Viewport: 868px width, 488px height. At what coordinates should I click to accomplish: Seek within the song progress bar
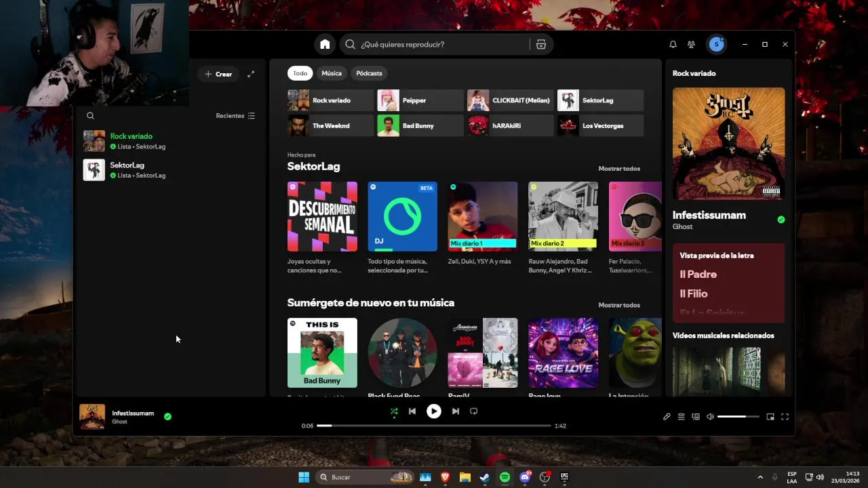tap(433, 426)
